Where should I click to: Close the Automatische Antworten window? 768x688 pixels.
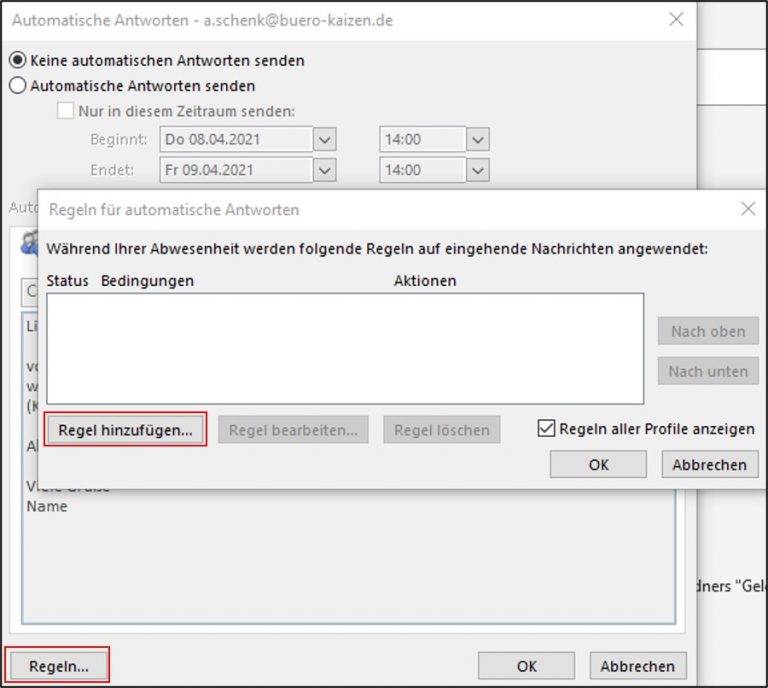[676, 20]
